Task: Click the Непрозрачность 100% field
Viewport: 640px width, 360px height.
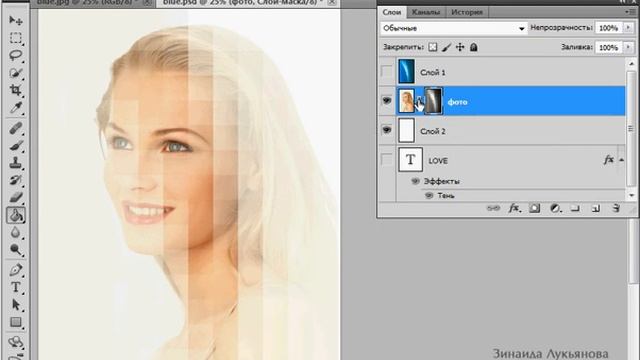Action: (x=609, y=28)
